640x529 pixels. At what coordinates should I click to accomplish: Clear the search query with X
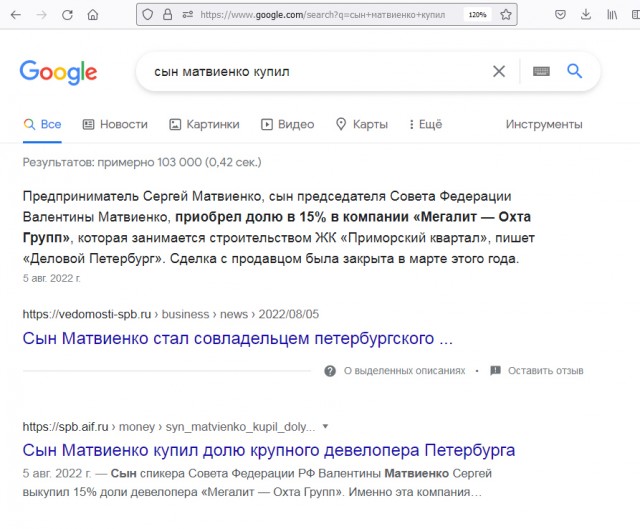(x=499, y=71)
